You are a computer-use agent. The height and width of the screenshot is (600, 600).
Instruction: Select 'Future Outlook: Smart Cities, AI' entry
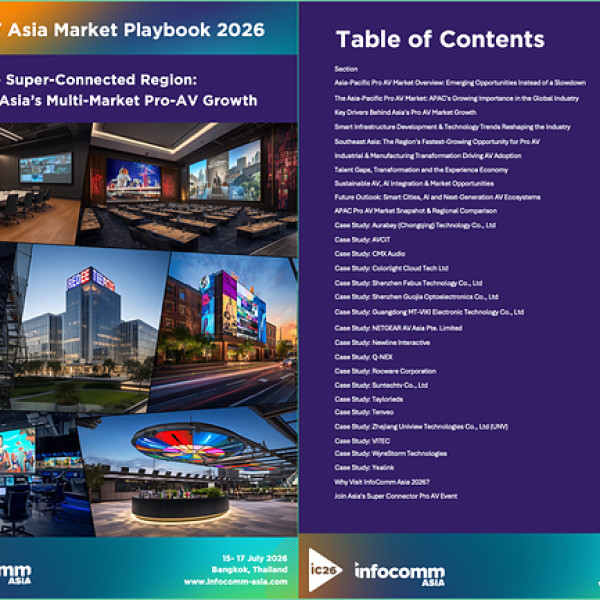437,197
